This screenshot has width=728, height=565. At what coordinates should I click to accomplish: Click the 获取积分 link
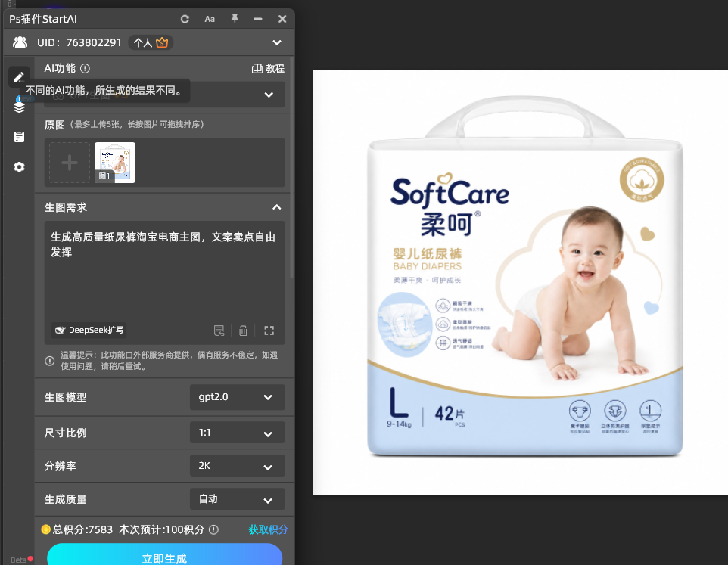tap(268, 529)
